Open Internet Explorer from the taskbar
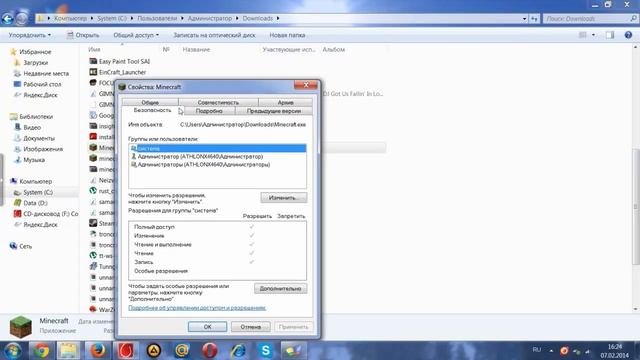Screen dimensions: 640x360 click(238, 351)
